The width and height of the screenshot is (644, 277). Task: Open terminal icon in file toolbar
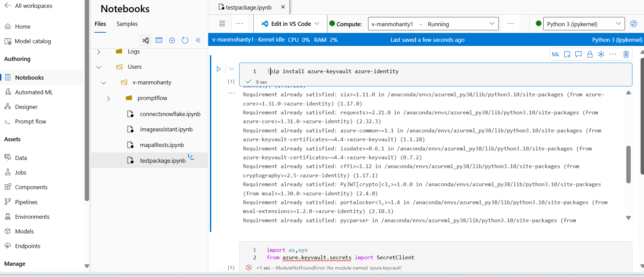tap(159, 40)
